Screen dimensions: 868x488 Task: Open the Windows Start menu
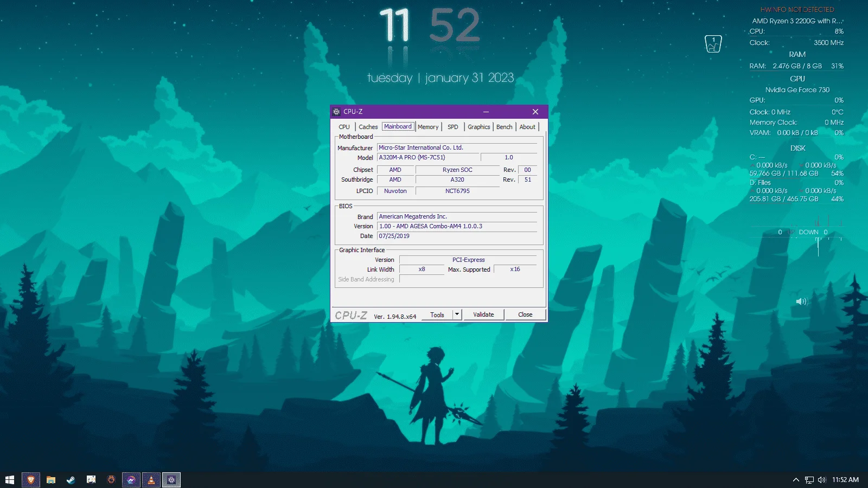(x=10, y=480)
